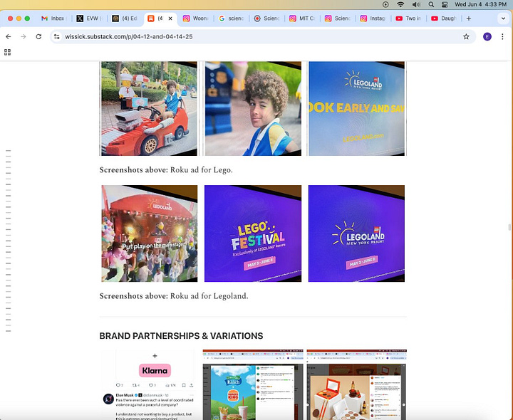Click the Brand Partnerships & Variations heading
This screenshot has height=420, width=513.
coord(181,336)
